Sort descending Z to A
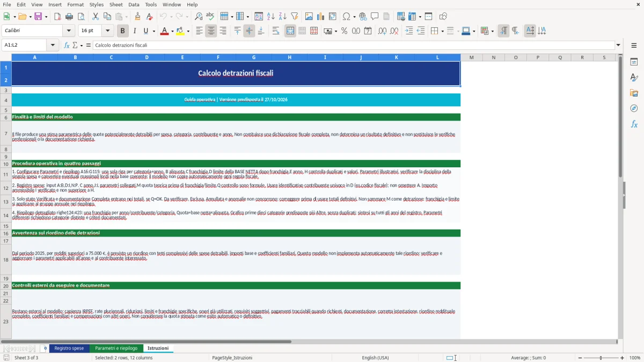 [x=283, y=17]
